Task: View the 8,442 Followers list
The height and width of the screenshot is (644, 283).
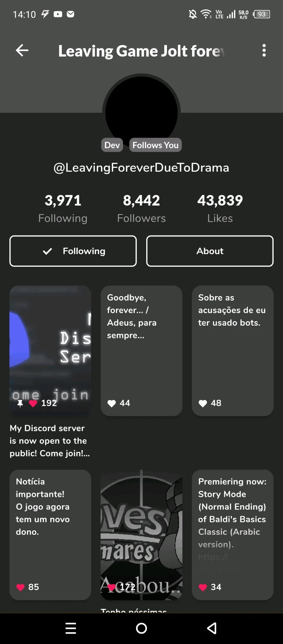Action: coord(141,208)
